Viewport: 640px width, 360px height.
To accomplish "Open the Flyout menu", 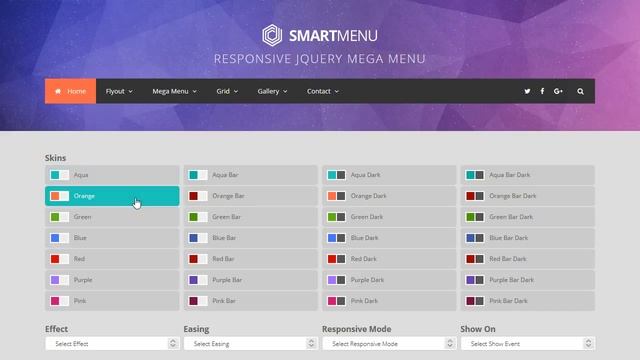I will point(119,91).
